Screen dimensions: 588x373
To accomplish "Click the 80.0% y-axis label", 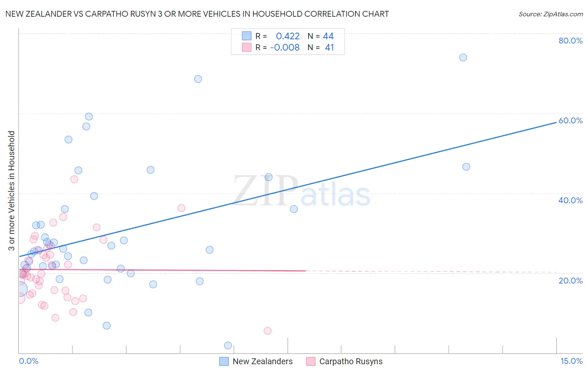I will [x=570, y=41].
